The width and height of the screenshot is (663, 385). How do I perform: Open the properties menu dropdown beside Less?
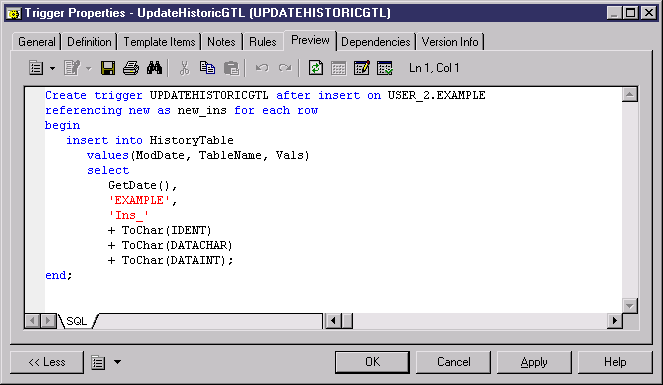118,362
